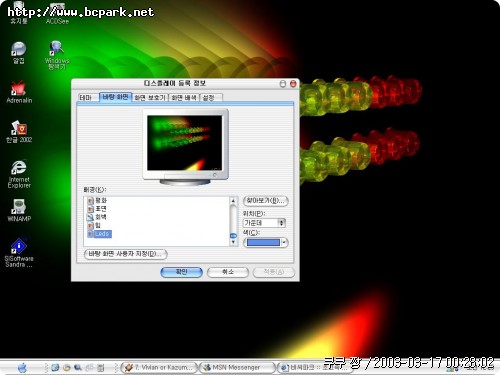Open the 화면 보호기 tab
Image resolution: width=500 pixels, height=375 pixels.
[150, 98]
